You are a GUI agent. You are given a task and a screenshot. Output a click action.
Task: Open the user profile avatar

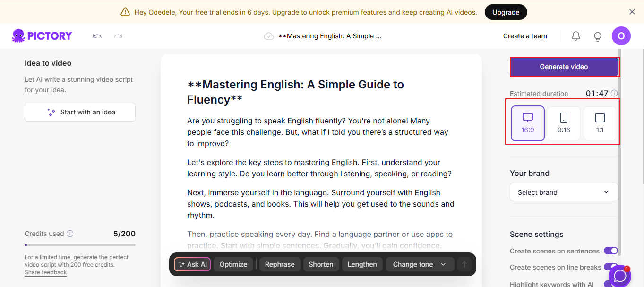621,36
